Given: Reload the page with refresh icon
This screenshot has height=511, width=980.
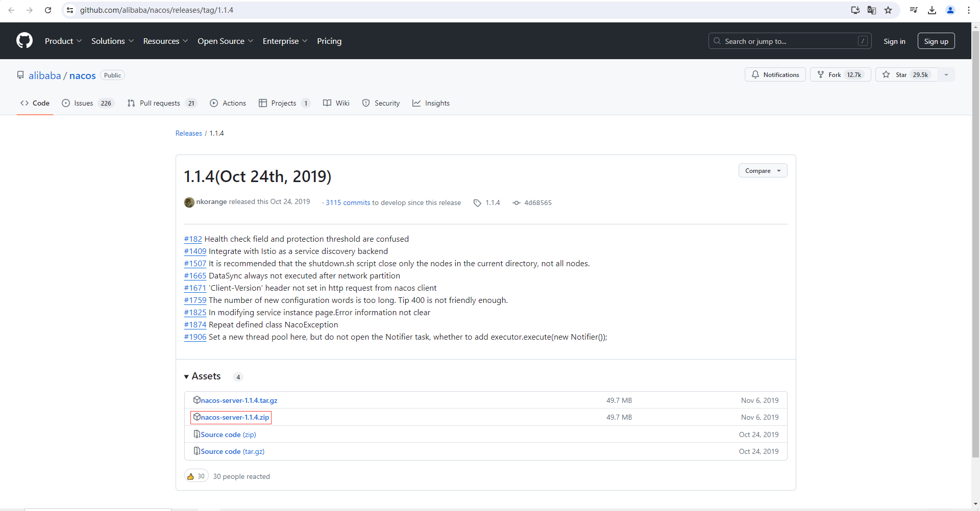Looking at the screenshot, I should [x=48, y=10].
